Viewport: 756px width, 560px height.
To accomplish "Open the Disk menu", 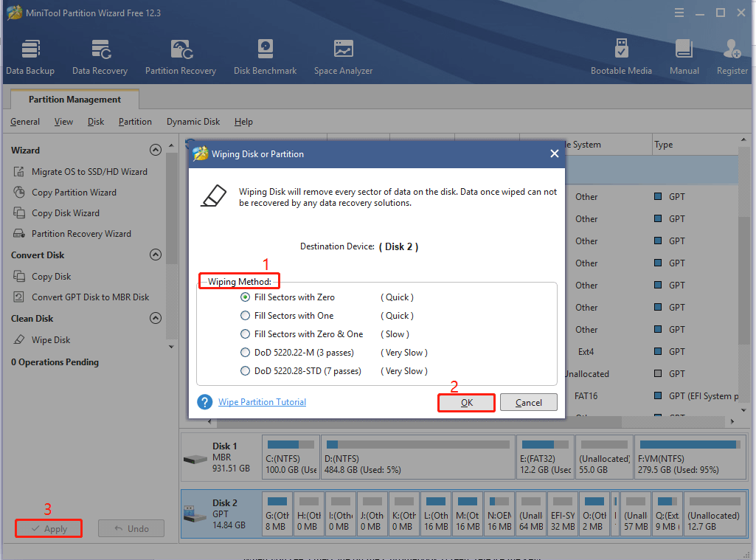I will (96, 122).
